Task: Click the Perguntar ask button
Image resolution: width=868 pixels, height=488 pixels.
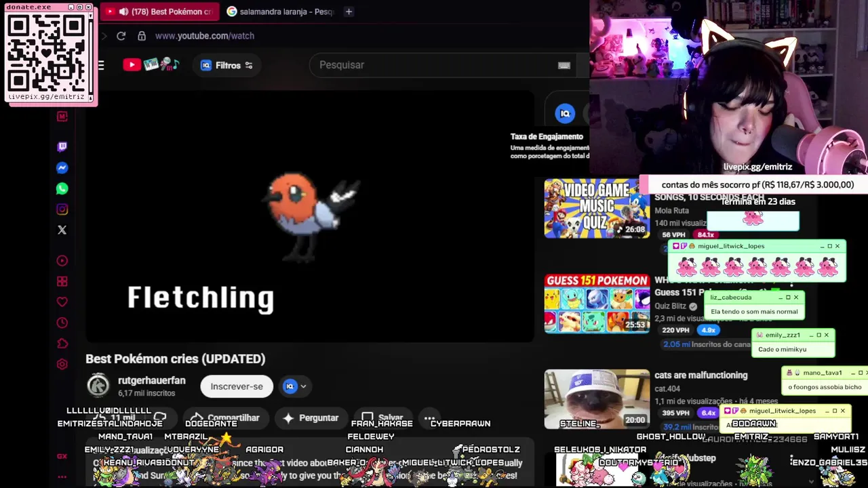Action: (x=310, y=418)
